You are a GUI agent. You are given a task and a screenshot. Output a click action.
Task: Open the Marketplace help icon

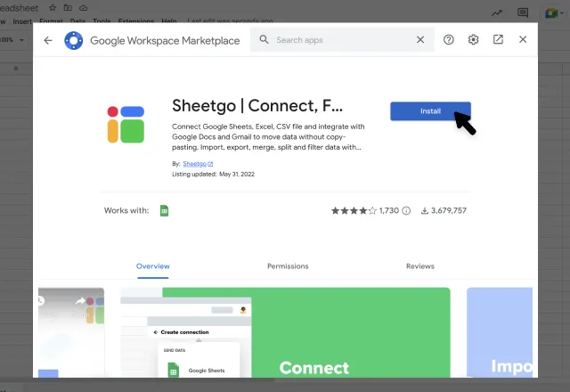449,39
